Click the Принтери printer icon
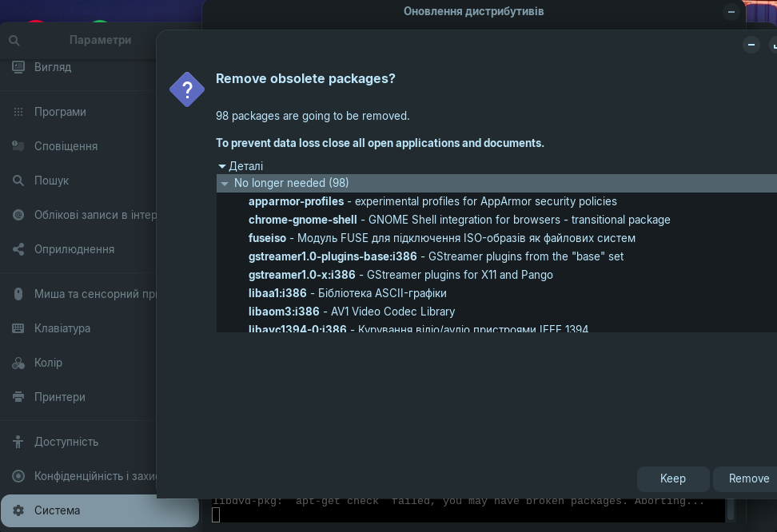 click(18, 397)
